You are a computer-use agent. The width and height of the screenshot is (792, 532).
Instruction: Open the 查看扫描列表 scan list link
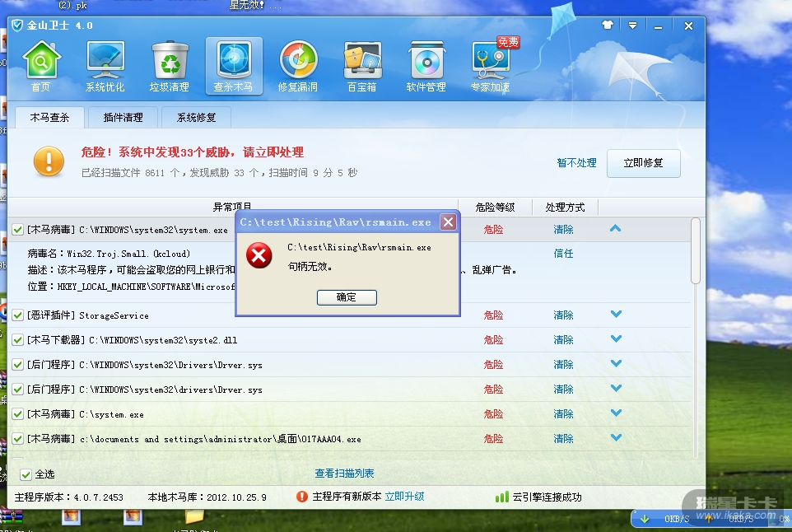click(x=344, y=474)
